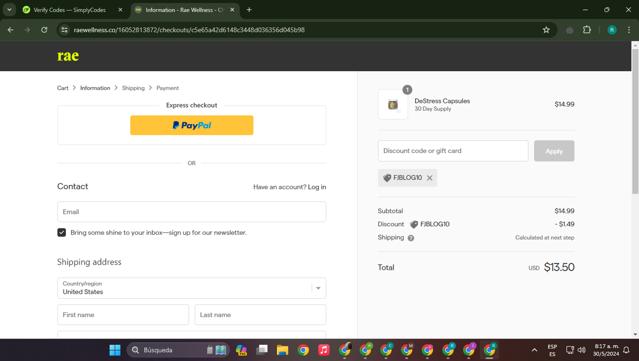Open the Chrome profile avatar

[612, 30]
